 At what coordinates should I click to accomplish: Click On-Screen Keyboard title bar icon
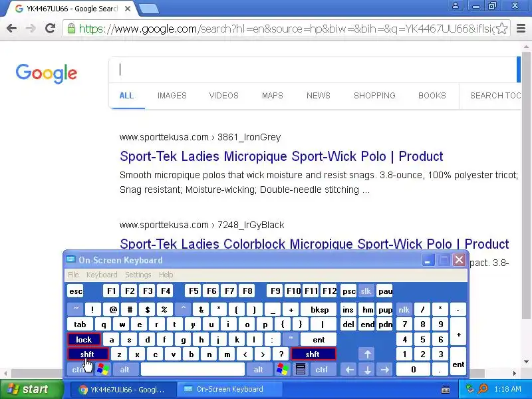click(x=70, y=260)
